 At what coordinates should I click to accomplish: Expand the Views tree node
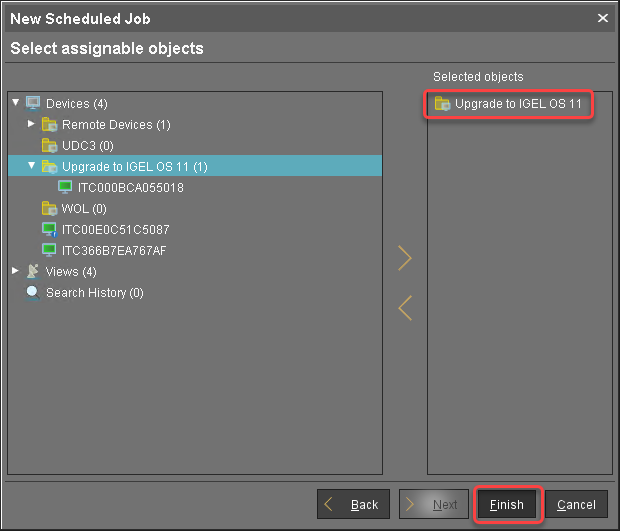tap(15, 271)
